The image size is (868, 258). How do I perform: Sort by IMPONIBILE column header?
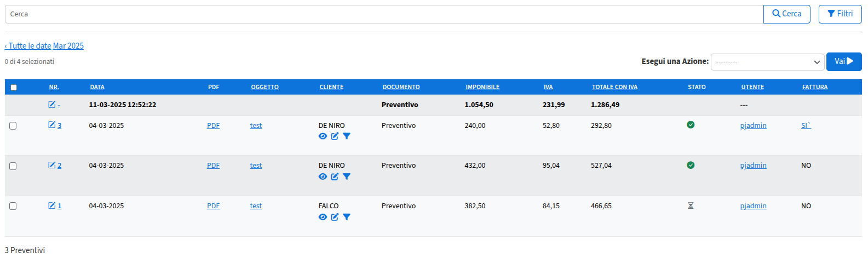point(482,87)
